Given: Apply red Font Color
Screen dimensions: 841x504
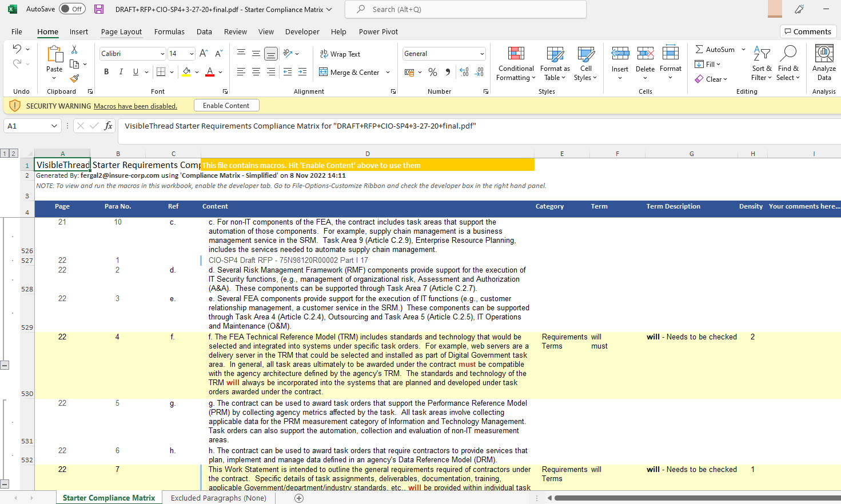Looking at the screenshot, I should coord(210,71).
